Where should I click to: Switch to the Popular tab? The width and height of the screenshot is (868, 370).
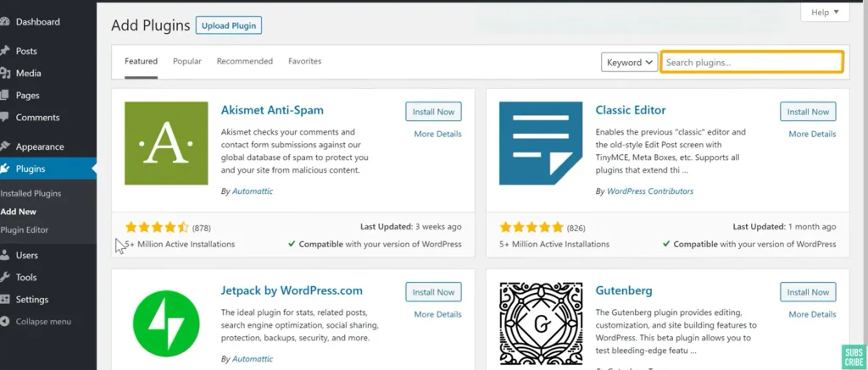pos(187,62)
